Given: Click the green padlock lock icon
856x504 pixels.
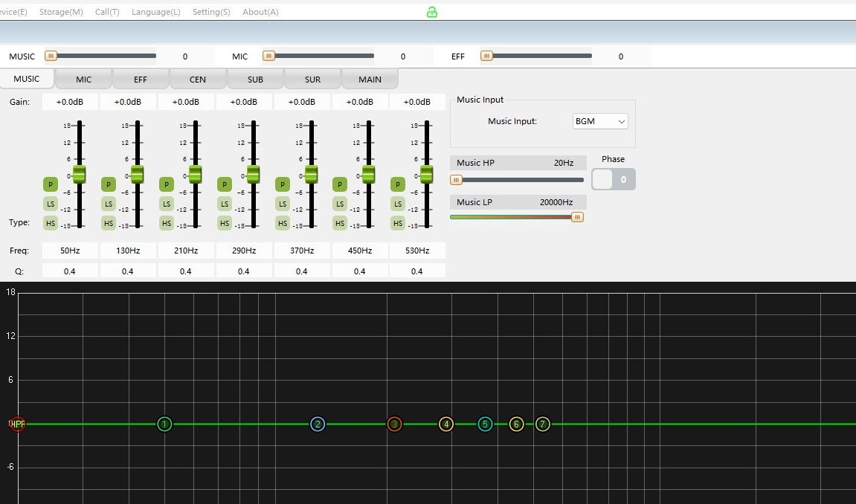Looking at the screenshot, I should pyautogui.click(x=431, y=12).
